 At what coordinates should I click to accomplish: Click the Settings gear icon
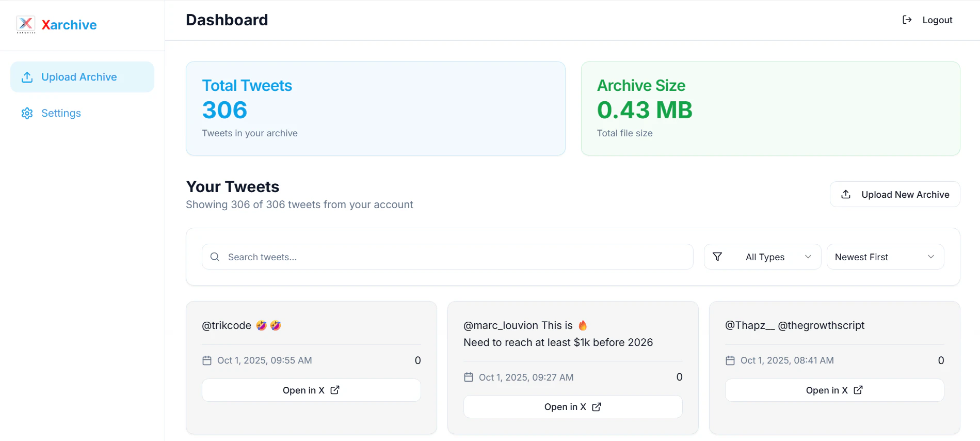tap(27, 114)
